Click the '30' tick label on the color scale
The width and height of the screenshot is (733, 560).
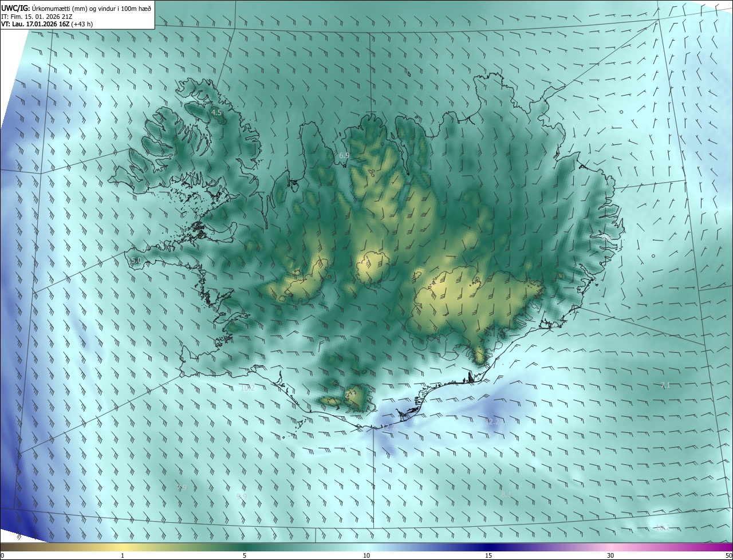610,555
